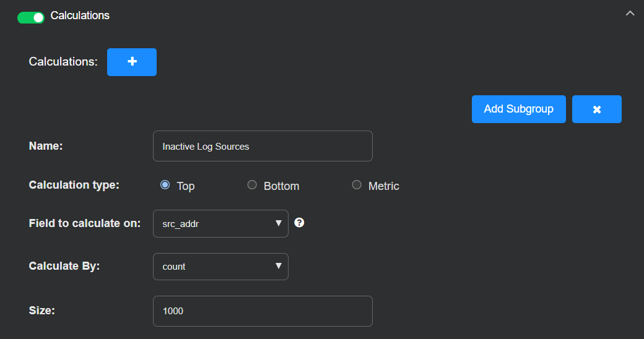
Task: Select the Top calculation type radio button
Action: (x=165, y=185)
